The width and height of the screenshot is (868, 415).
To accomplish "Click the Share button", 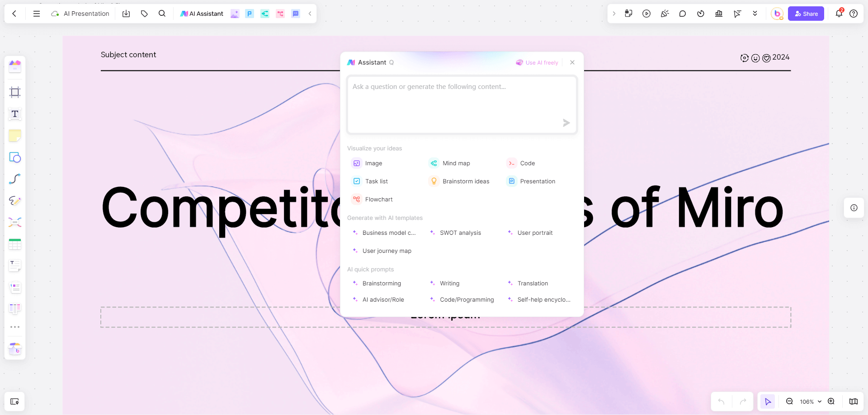I will [x=806, y=14].
